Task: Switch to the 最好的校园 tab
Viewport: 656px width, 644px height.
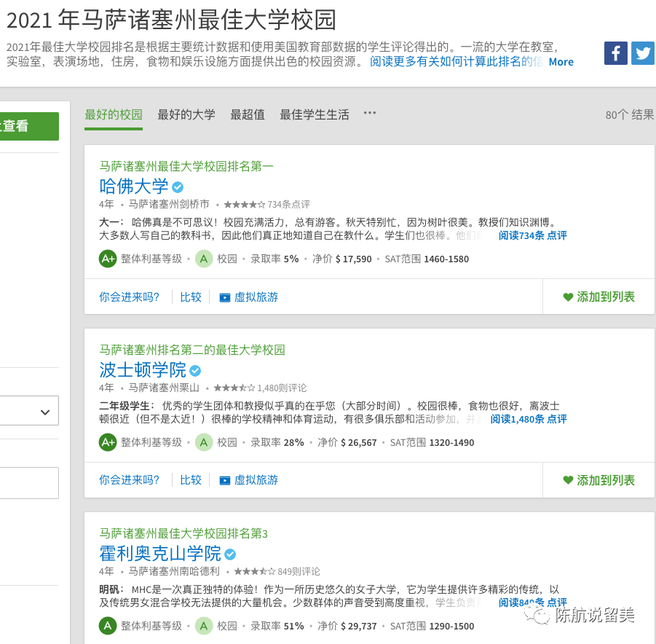Action: click(x=114, y=114)
